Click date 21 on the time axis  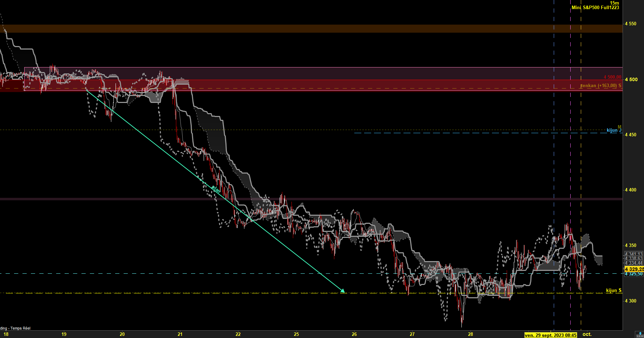(180, 334)
